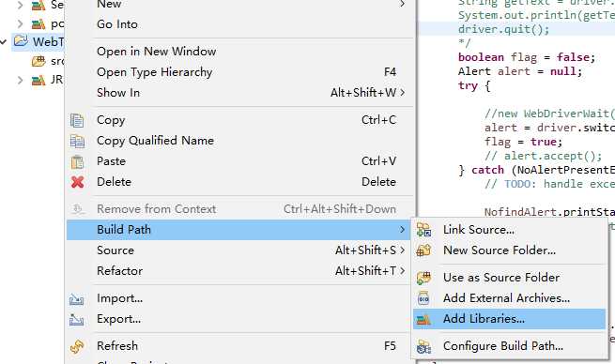Click the Paste clipboard icon
This screenshot has width=615, height=364.
coord(77,161)
